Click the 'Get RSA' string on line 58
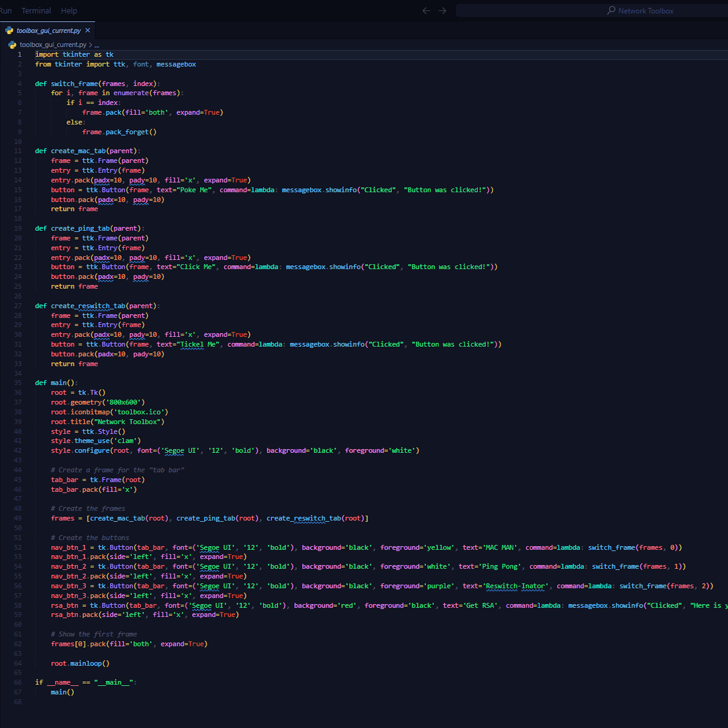The width and height of the screenshot is (728, 728). coord(480,606)
